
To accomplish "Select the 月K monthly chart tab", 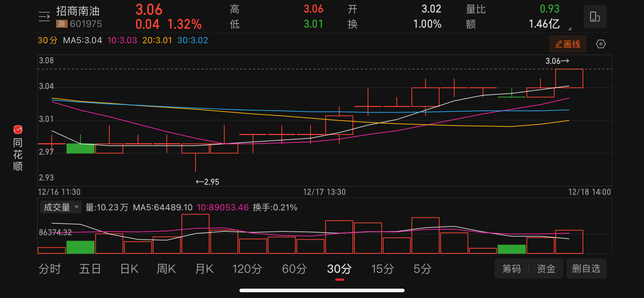I will point(204,269).
